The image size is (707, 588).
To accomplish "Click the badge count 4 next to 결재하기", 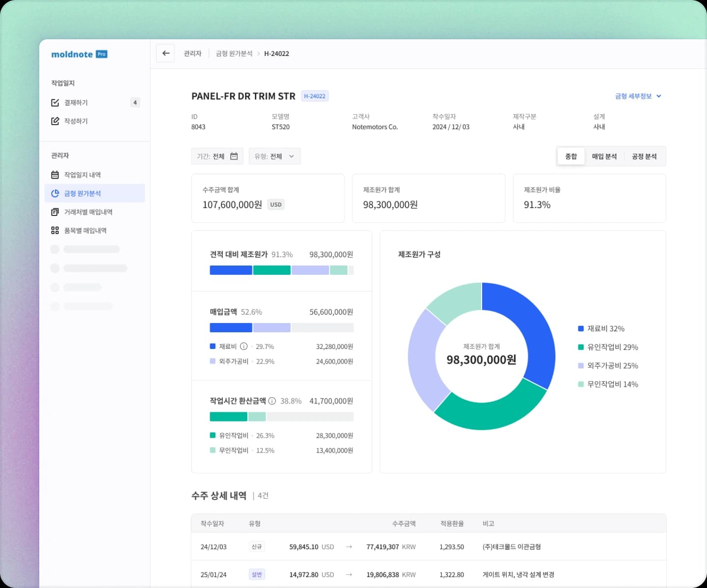I will pyautogui.click(x=135, y=103).
